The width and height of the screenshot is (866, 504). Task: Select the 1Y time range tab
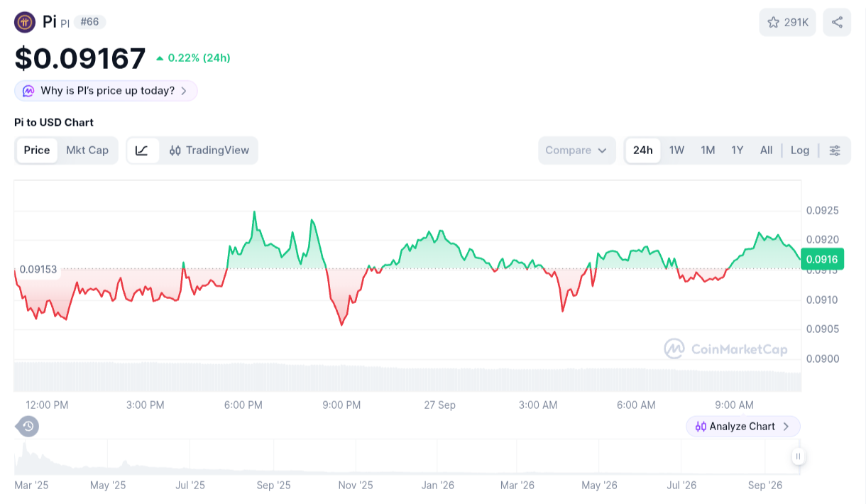point(738,150)
